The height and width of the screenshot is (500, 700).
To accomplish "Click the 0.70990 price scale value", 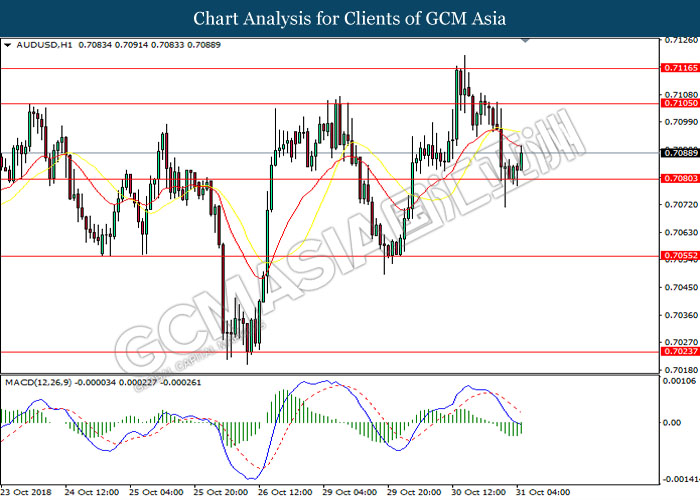I will click(x=681, y=122).
